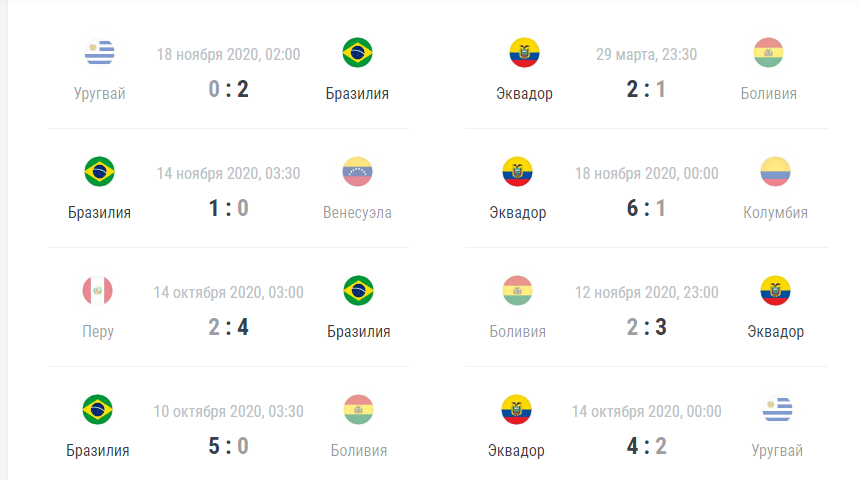
Task: Select the date 29 марта, 23:30
Action: click(647, 54)
